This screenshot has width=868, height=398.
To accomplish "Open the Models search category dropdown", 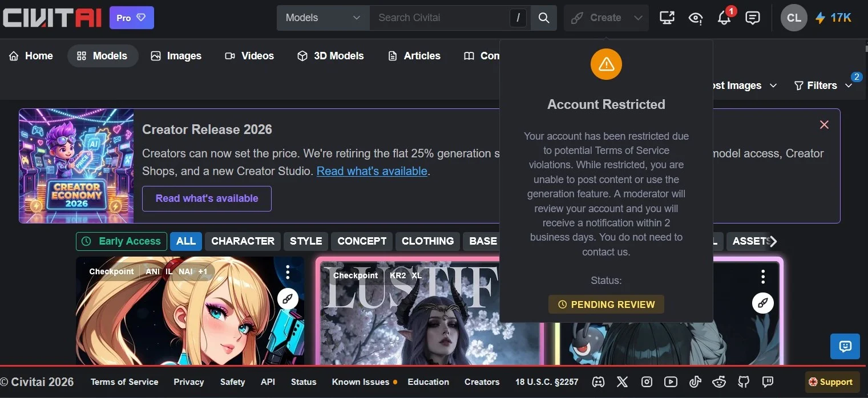I will (323, 18).
